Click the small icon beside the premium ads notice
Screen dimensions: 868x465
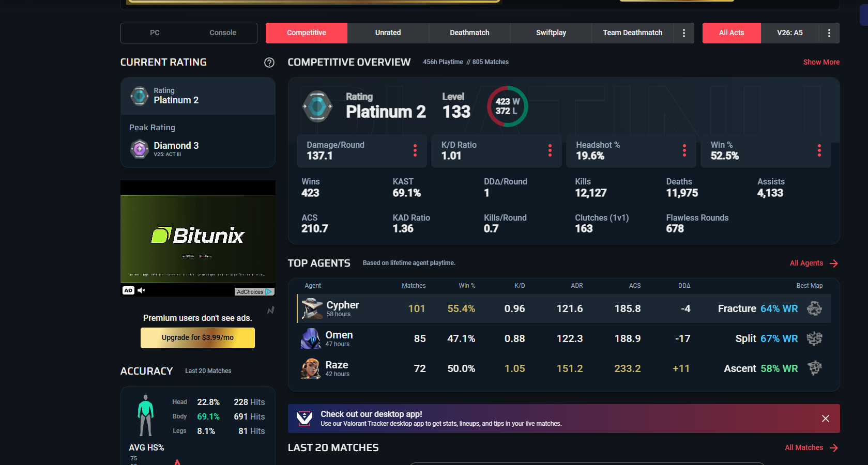point(270,311)
